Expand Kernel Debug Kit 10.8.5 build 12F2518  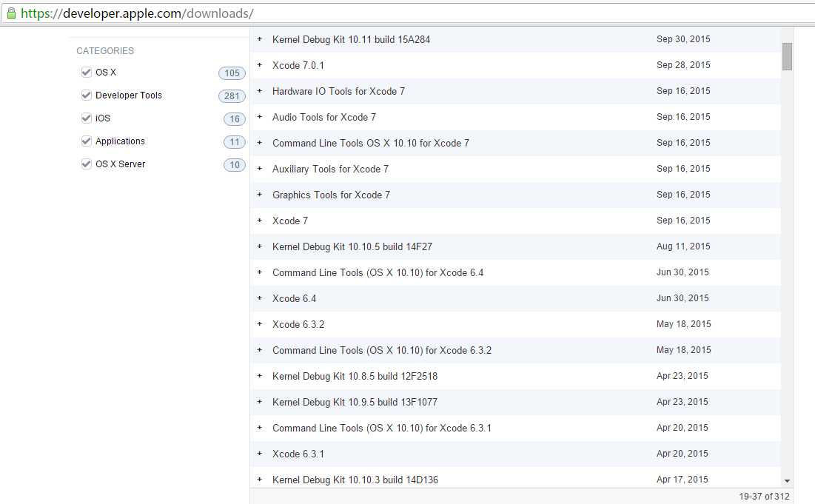(259, 376)
